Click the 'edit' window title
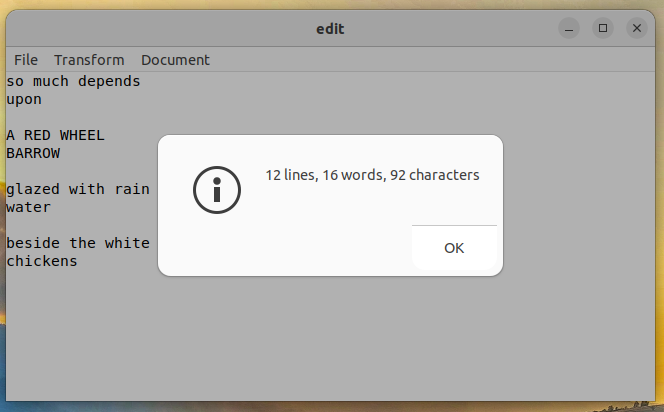 tap(330, 29)
